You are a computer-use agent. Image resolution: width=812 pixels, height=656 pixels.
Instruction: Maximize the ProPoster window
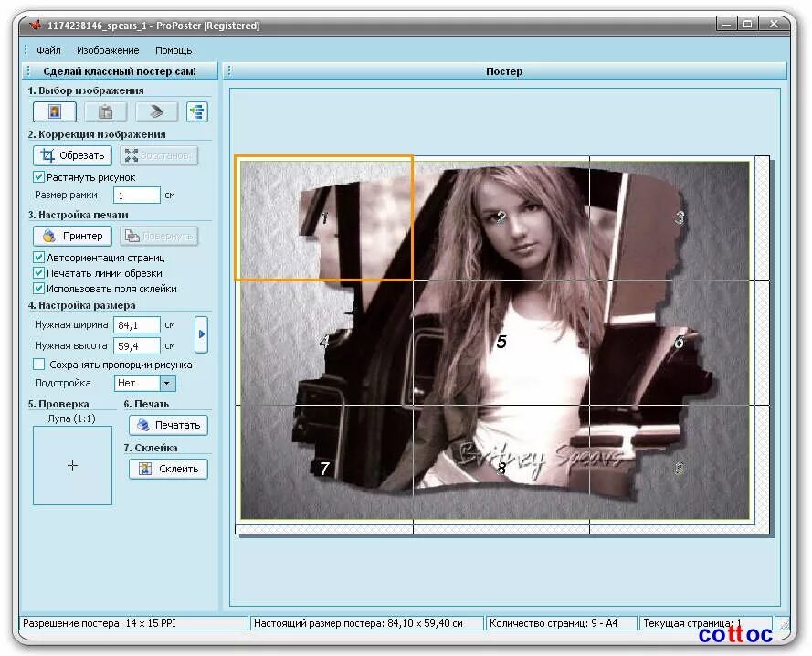click(x=748, y=24)
